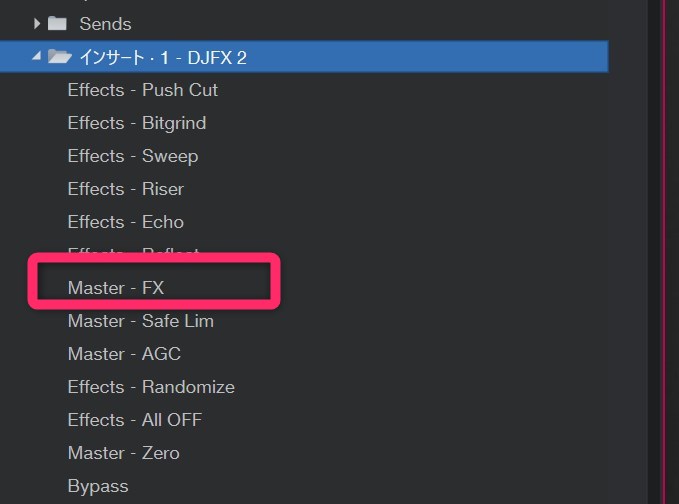Click the Effects - Echo entry
The image size is (679, 504).
[126, 222]
